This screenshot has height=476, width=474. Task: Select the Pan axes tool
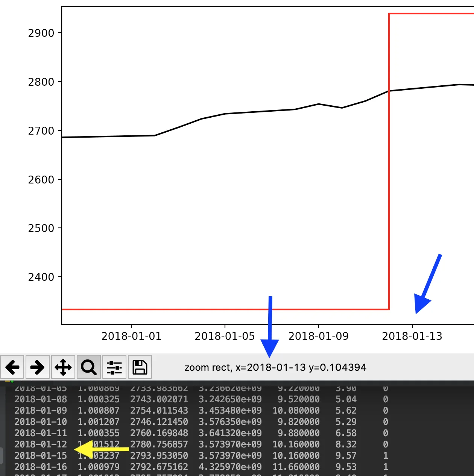tap(63, 367)
